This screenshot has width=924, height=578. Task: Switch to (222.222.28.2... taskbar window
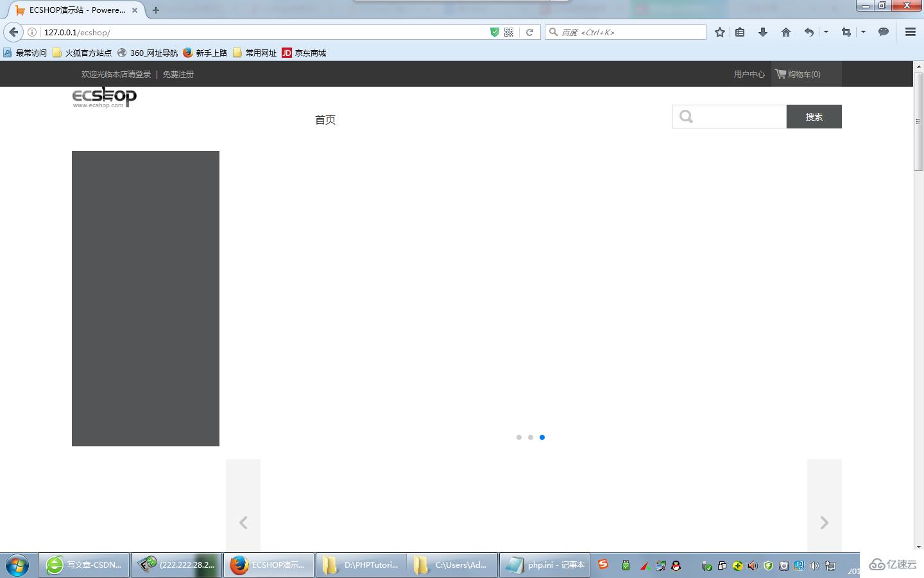pos(176,565)
